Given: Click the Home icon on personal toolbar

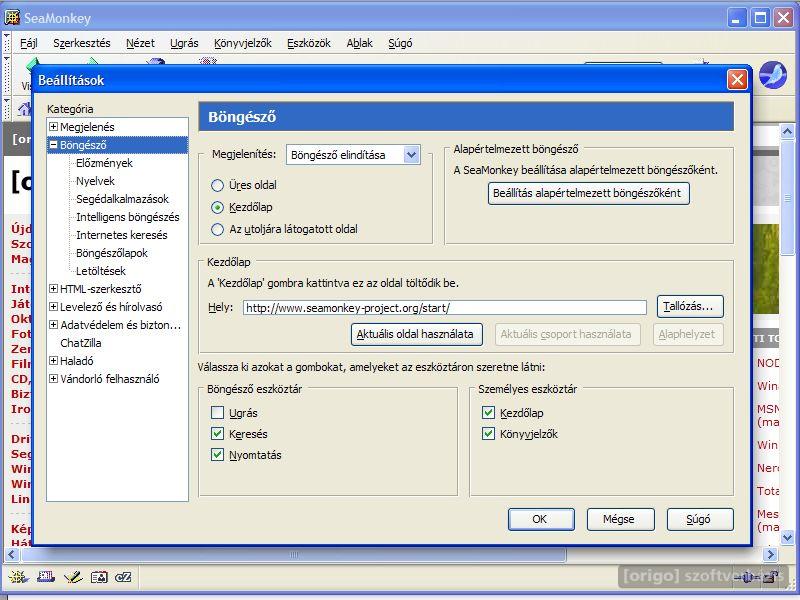Looking at the screenshot, I should tap(24, 109).
